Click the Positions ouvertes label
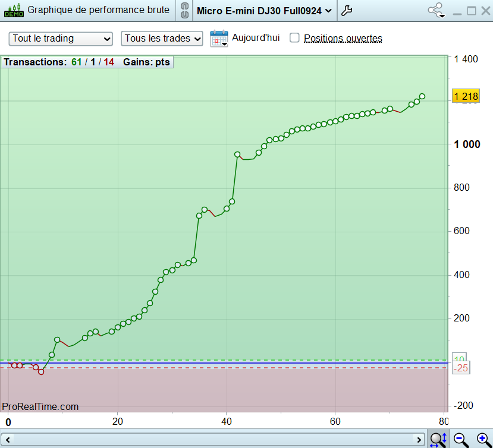 [x=343, y=39]
